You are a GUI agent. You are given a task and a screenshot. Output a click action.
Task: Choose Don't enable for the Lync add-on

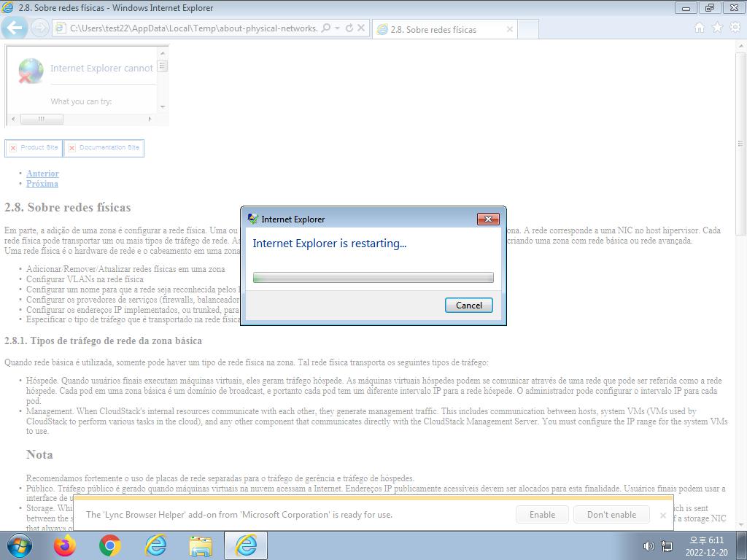pos(612,514)
